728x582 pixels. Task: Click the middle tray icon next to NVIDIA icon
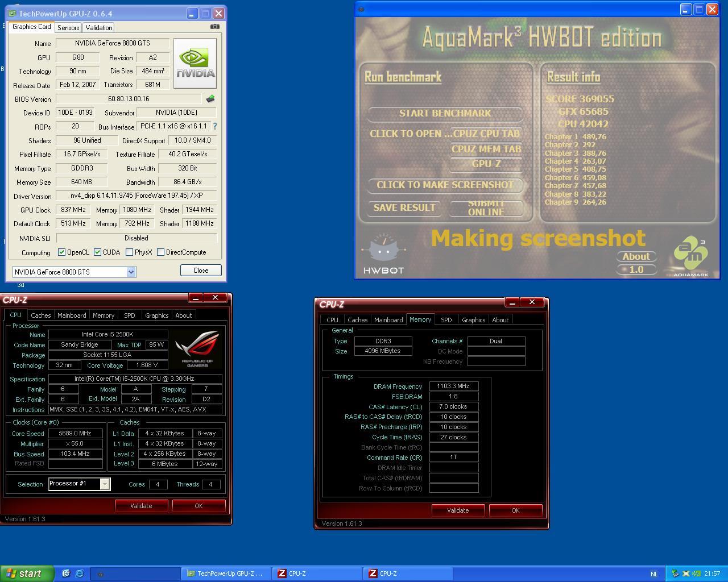[x=686, y=573]
